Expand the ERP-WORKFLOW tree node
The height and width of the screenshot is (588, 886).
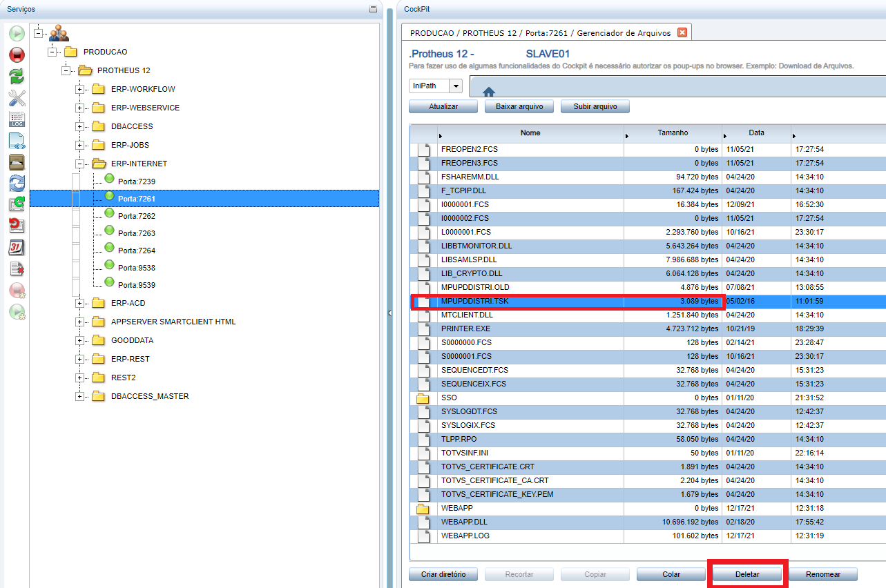click(x=79, y=89)
